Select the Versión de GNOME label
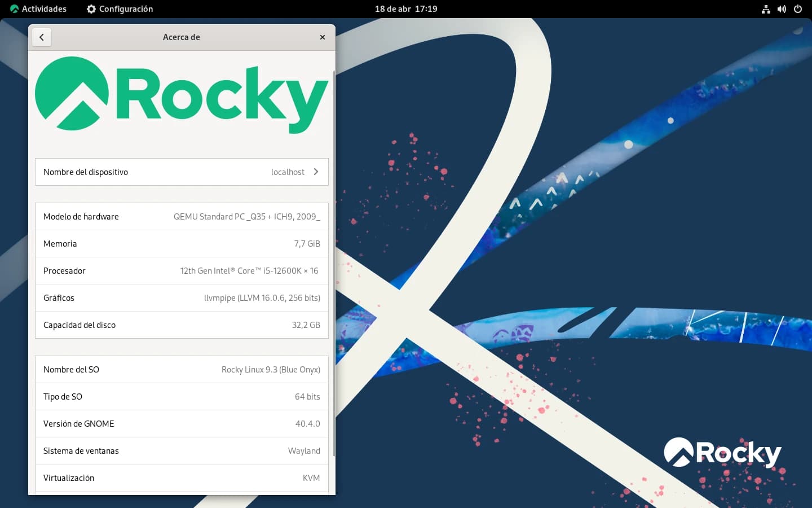This screenshot has width=812, height=508. pos(79,424)
